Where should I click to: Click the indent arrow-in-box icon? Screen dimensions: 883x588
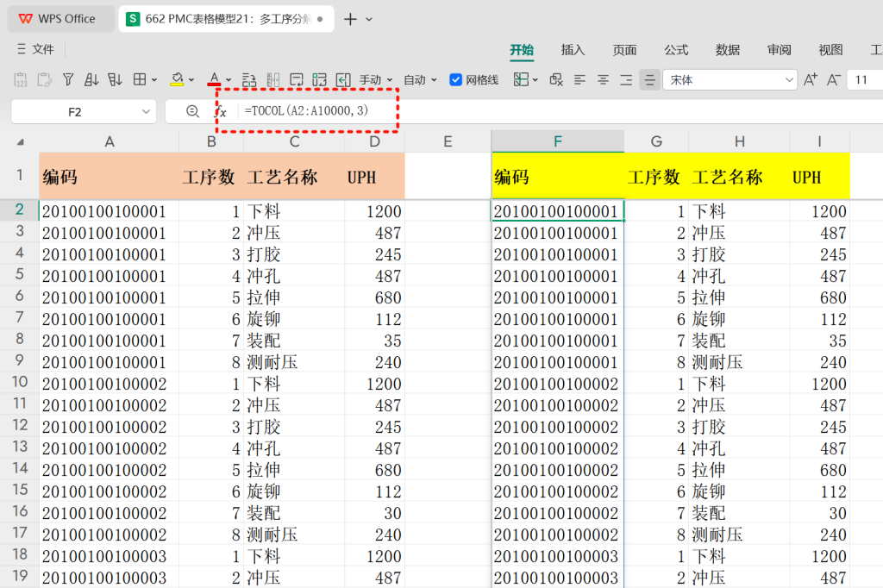point(343,80)
